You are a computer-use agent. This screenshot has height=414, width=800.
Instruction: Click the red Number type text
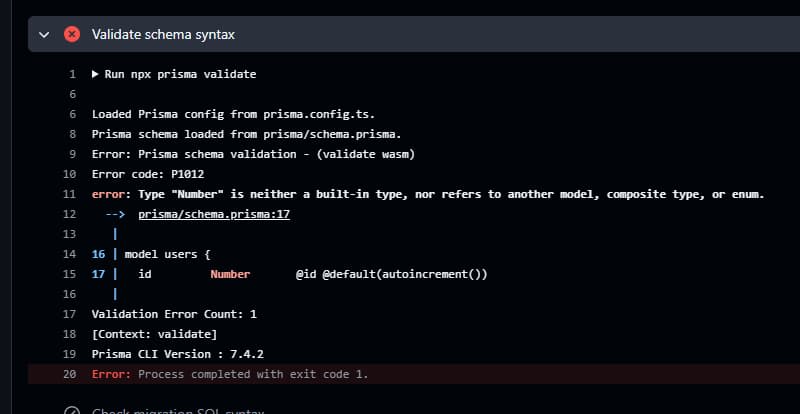coord(230,274)
